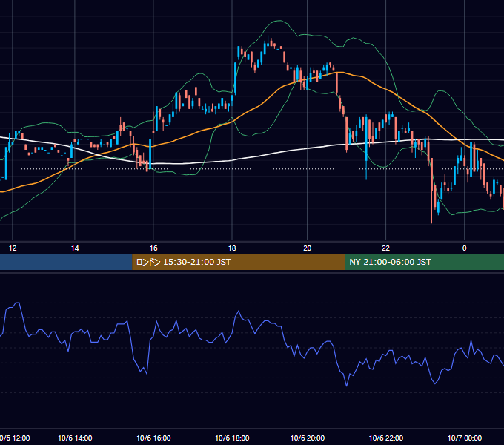This screenshot has width=504, height=445.
Task: Click the 18 hour axis label
Action: click(x=232, y=248)
